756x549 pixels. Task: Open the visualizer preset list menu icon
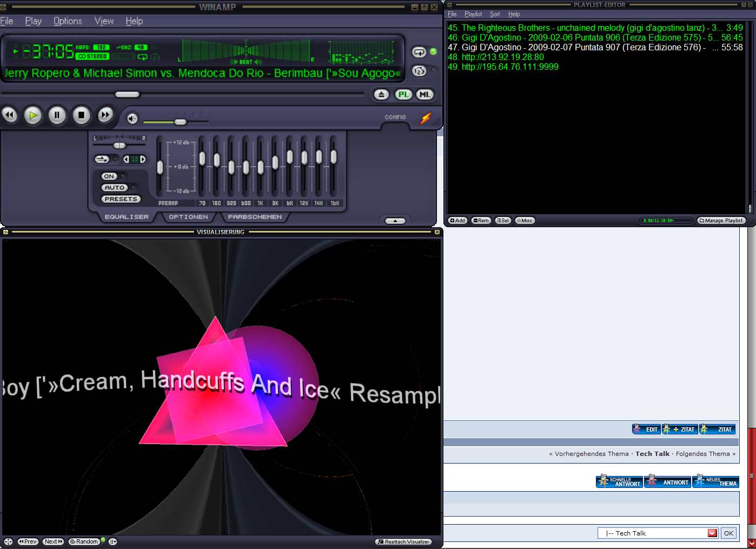pyautogui.click(x=112, y=541)
